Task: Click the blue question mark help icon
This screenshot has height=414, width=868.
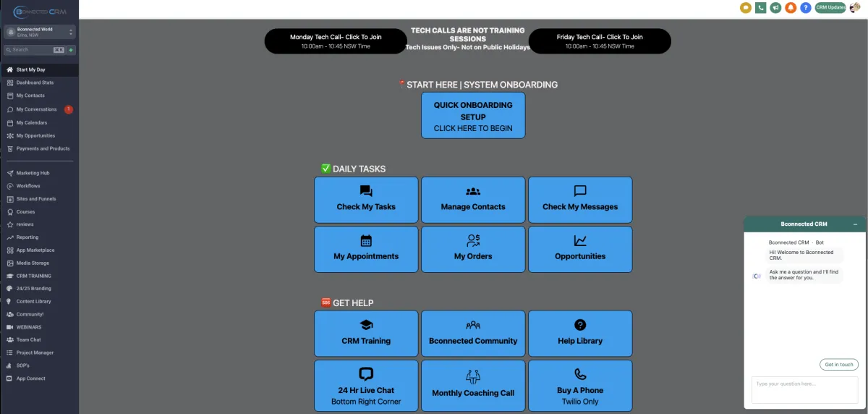Action: point(806,7)
